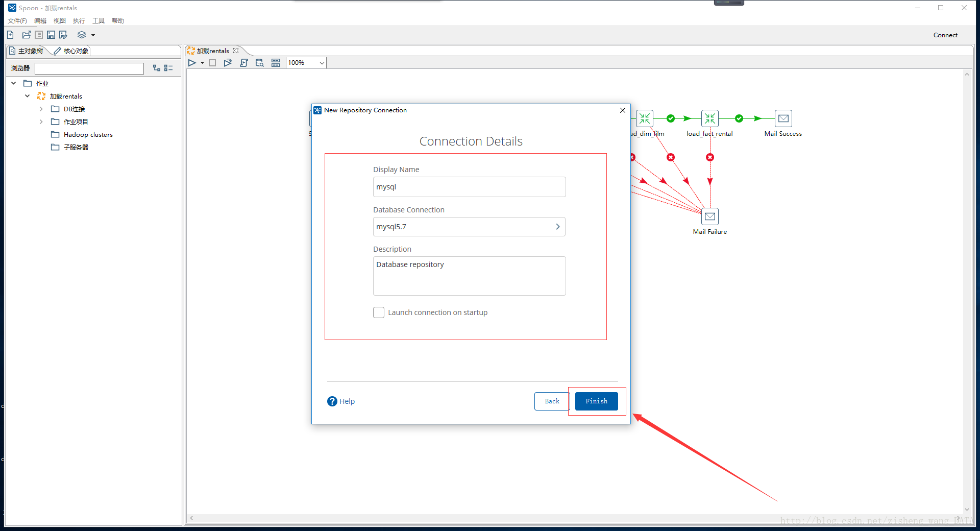This screenshot has width=980, height=531.
Task: Close the New Repository Connection dialog
Action: 623,110
